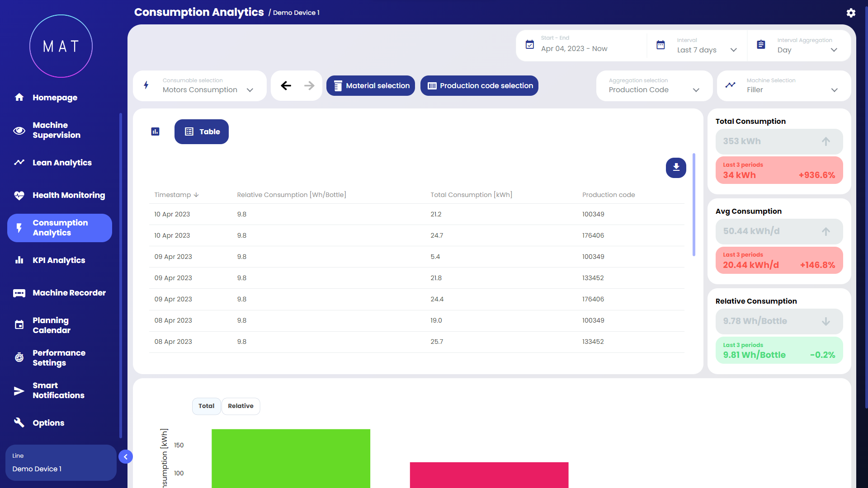Click the MAT logo circle
The height and width of the screenshot is (488, 868).
61,46
